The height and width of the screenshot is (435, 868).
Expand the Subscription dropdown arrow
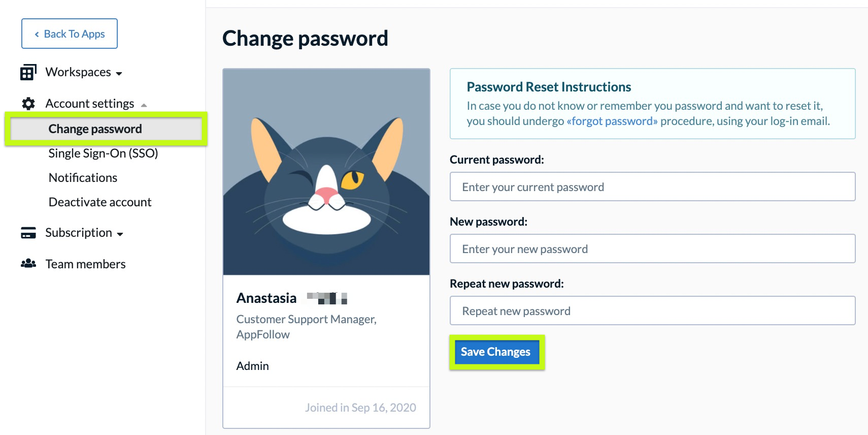coord(120,234)
